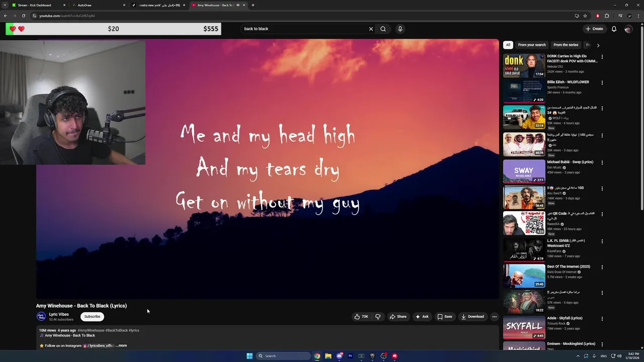Start voice search with the microphone icon

pos(400,29)
